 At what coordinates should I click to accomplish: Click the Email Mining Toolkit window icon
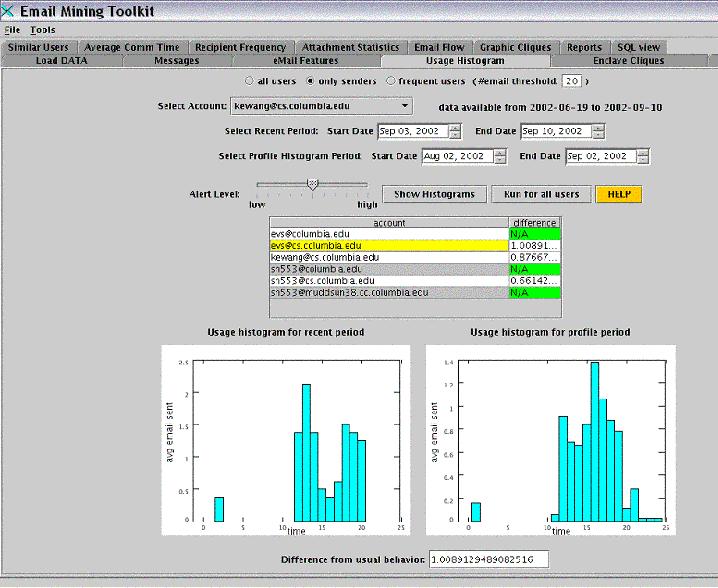pos(7,11)
